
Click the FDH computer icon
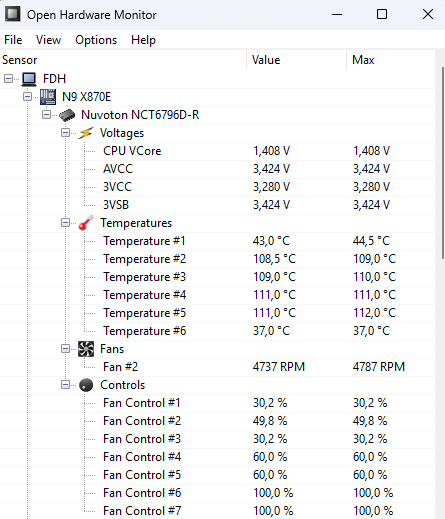point(29,79)
